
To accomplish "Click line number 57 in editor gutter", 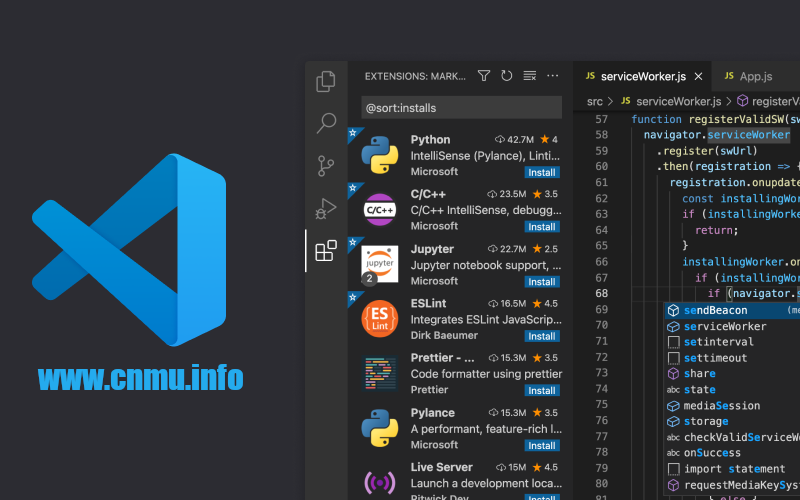I will coord(602,119).
